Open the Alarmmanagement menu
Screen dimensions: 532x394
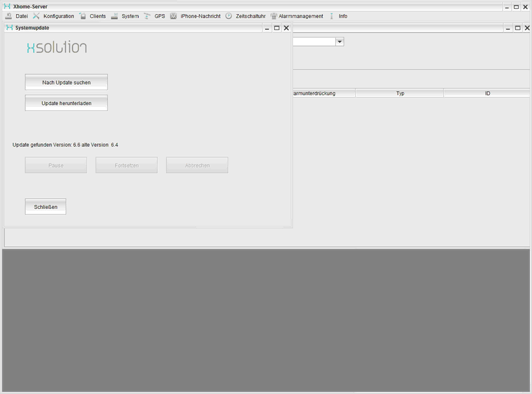click(301, 16)
